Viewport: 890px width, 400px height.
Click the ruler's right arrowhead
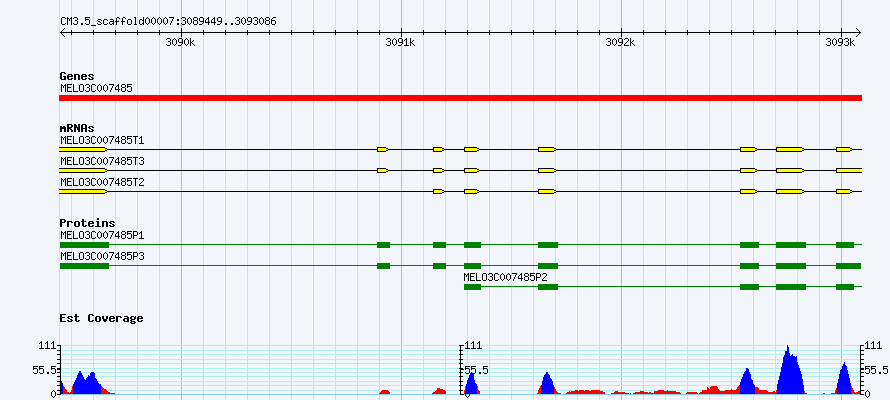(x=858, y=33)
